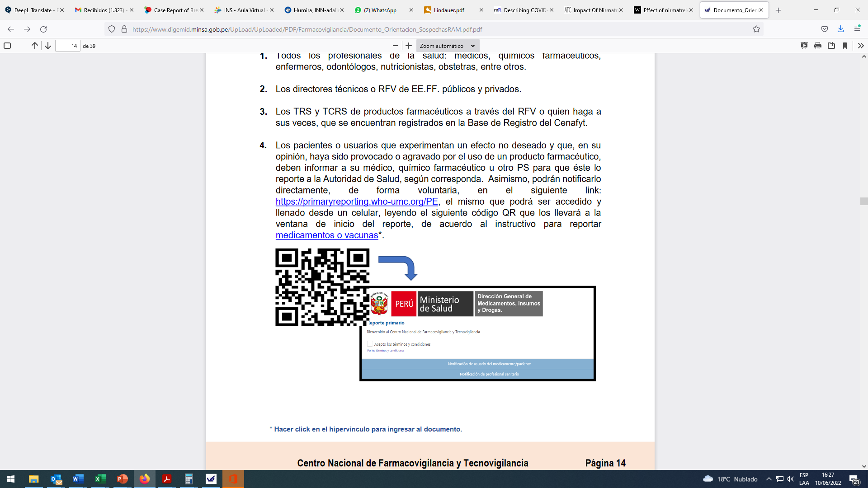This screenshot has width=868, height=488.
Task: Print the PDF document
Action: (x=817, y=46)
